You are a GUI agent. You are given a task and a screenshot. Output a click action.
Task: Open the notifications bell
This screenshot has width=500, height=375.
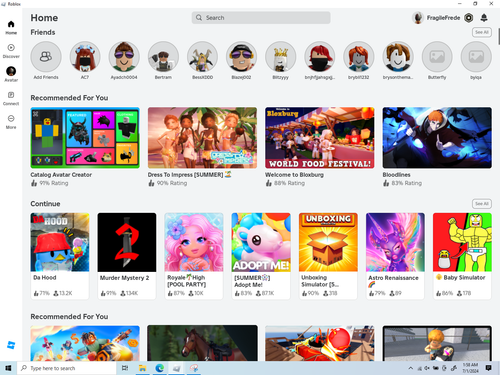point(484,18)
